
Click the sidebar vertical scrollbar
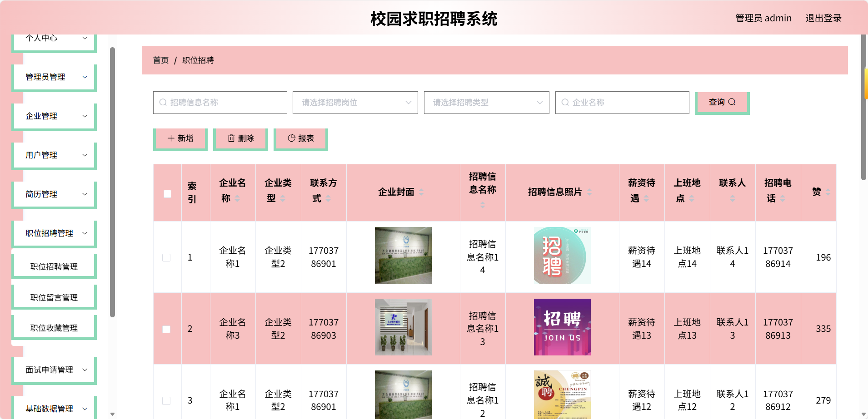(112, 182)
